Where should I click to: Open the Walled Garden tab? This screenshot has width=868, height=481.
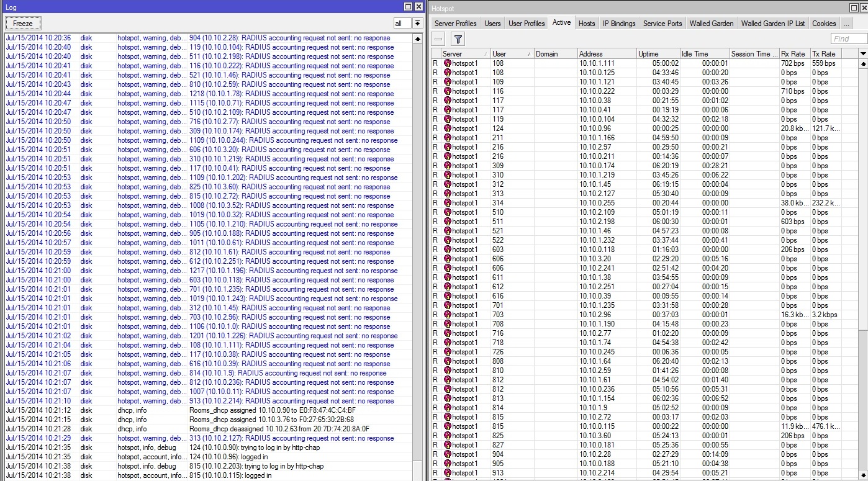(x=712, y=24)
